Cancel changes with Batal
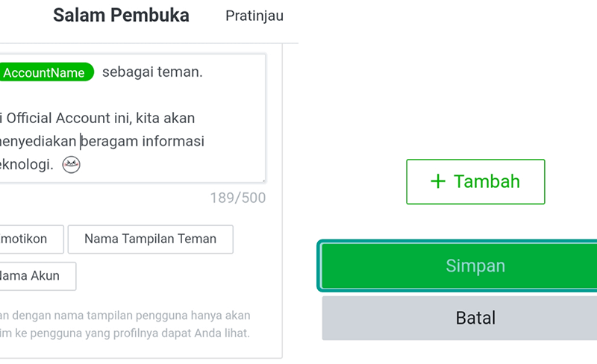The height and width of the screenshot is (364, 597). 459,318
